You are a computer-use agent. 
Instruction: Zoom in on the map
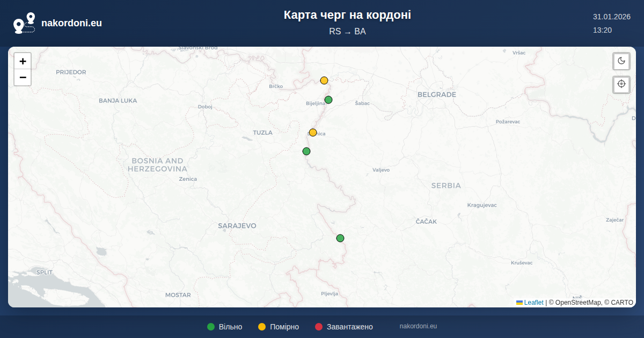coord(23,61)
